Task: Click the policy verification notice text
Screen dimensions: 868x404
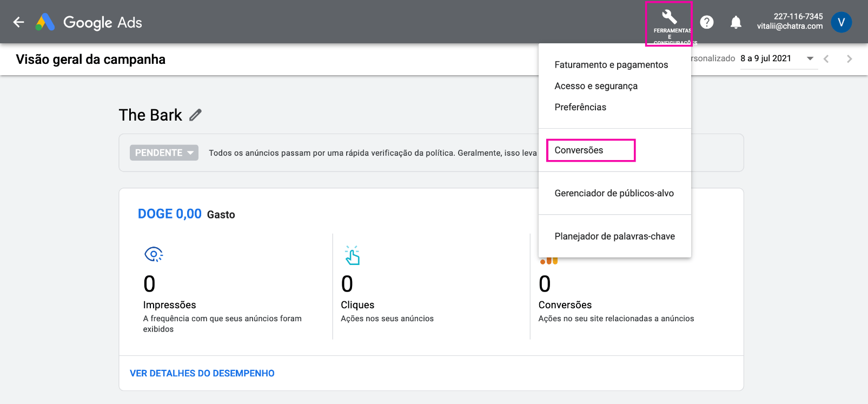Action: coord(373,153)
